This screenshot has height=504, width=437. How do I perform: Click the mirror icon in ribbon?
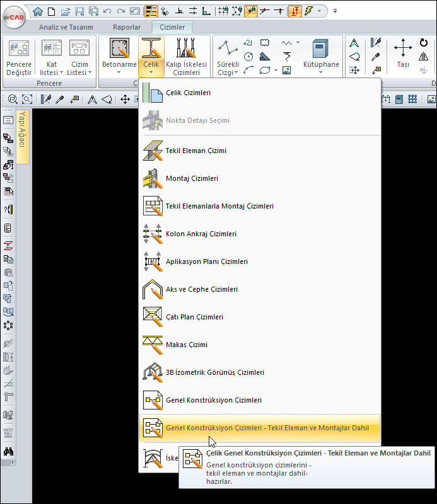click(424, 57)
